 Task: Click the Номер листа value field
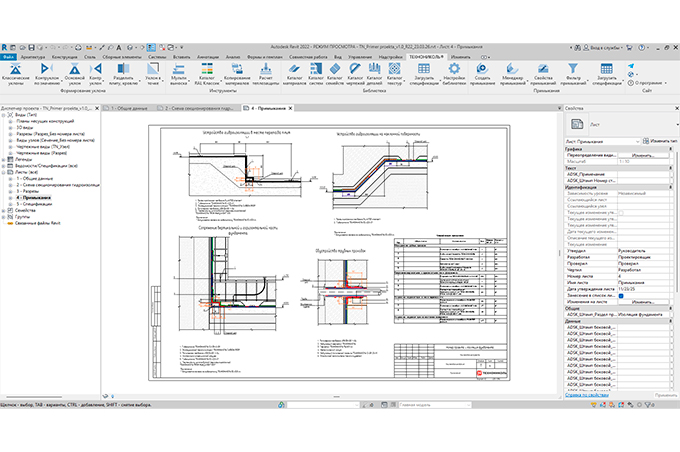pyautogui.click(x=645, y=275)
